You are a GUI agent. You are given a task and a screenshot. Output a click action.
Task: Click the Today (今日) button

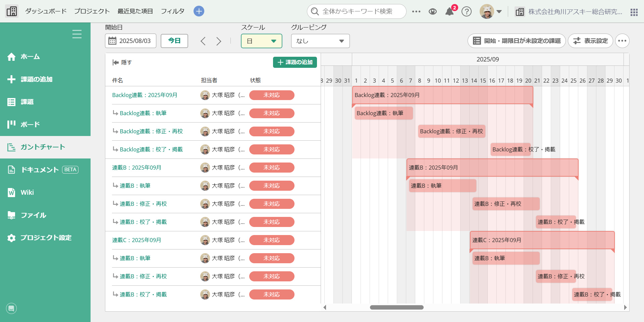pos(174,41)
